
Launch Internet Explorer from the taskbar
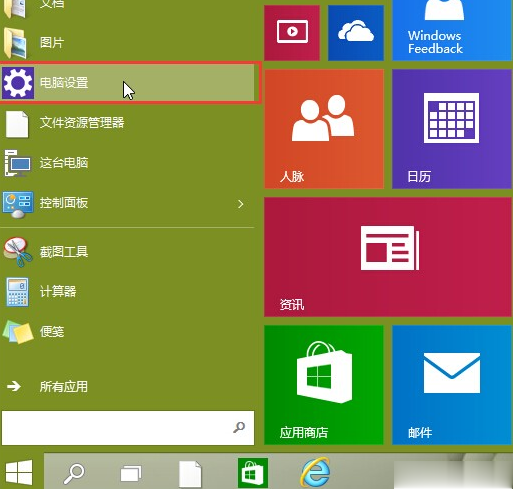pyautogui.click(x=315, y=472)
